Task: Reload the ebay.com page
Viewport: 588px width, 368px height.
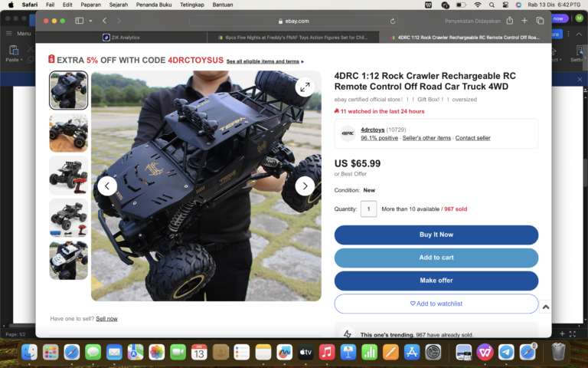Action: click(x=394, y=21)
